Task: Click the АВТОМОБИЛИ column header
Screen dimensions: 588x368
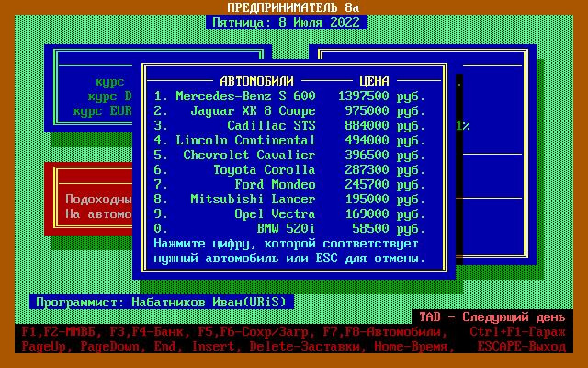Action: point(256,81)
